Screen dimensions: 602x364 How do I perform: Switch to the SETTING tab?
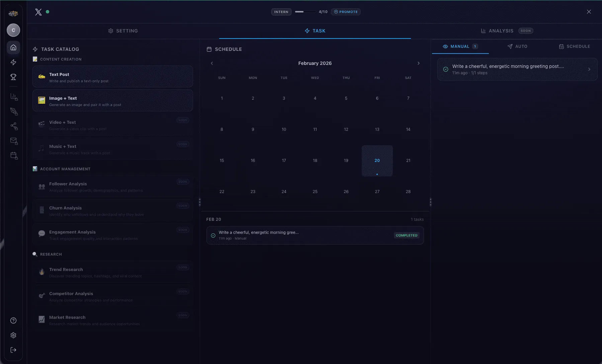pyautogui.click(x=123, y=31)
